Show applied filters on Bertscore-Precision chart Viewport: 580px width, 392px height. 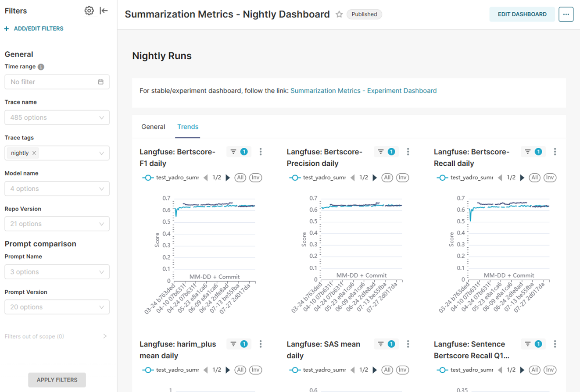click(x=386, y=152)
